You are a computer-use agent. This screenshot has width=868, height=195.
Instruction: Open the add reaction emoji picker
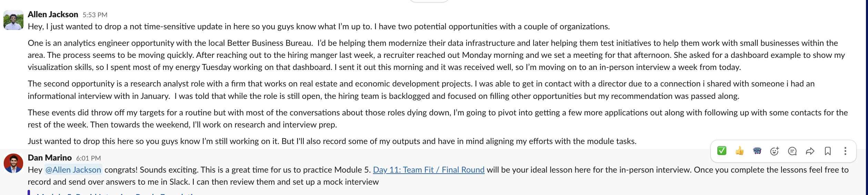(775, 151)
